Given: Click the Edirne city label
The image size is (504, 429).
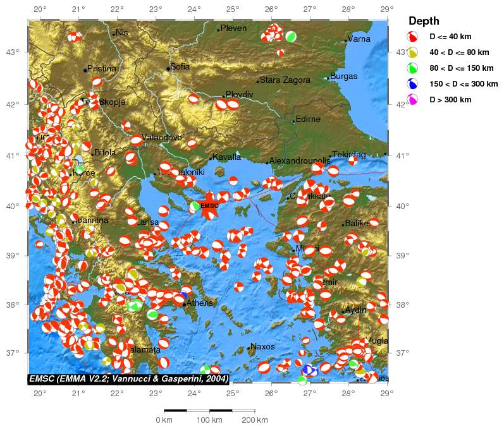Looking at the screenshot, I should [x=309, y=119].
